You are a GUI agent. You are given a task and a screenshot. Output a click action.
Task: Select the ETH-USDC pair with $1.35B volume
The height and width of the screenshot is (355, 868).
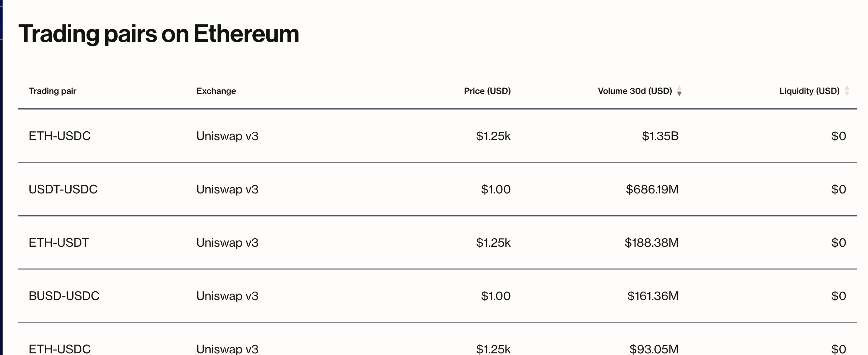pyautogui.click(x=60, y=136)
